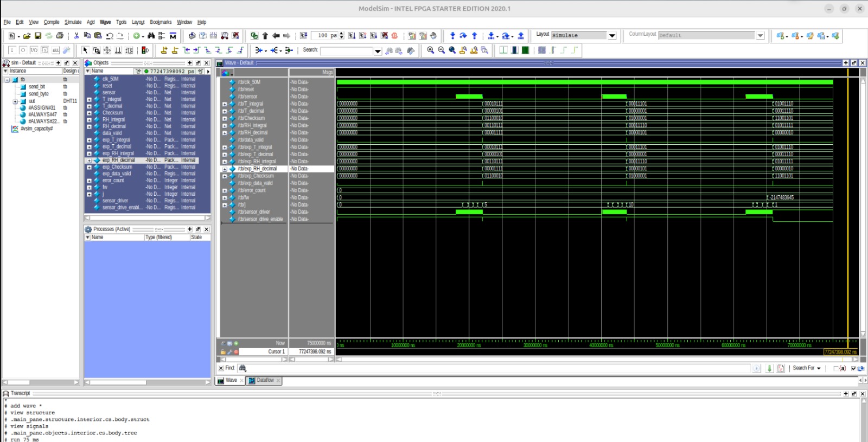Click the Run simulation icon next to time field
868x442 pixels.
click(x=352, y=36)
